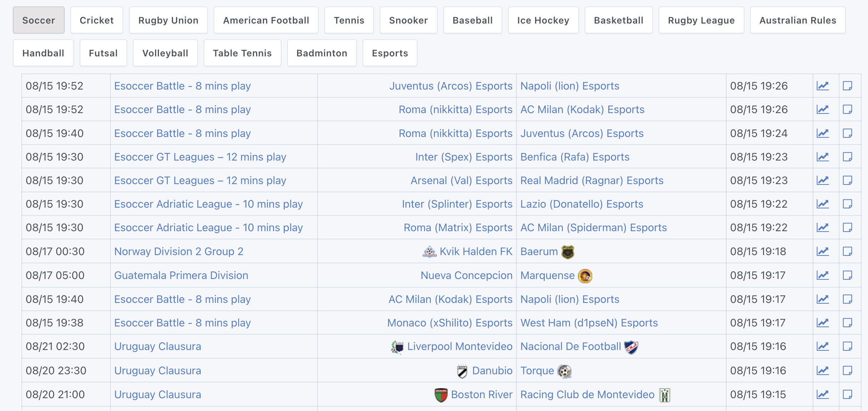Open the American Football tab

point(266,20)
